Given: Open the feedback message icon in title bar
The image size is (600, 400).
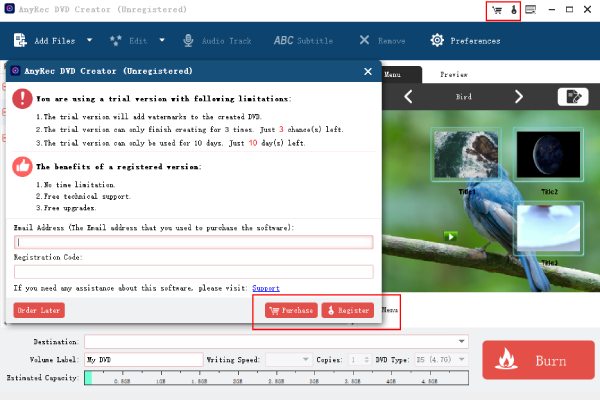Looking at the screenshot, I should click(x=530, y=10).
